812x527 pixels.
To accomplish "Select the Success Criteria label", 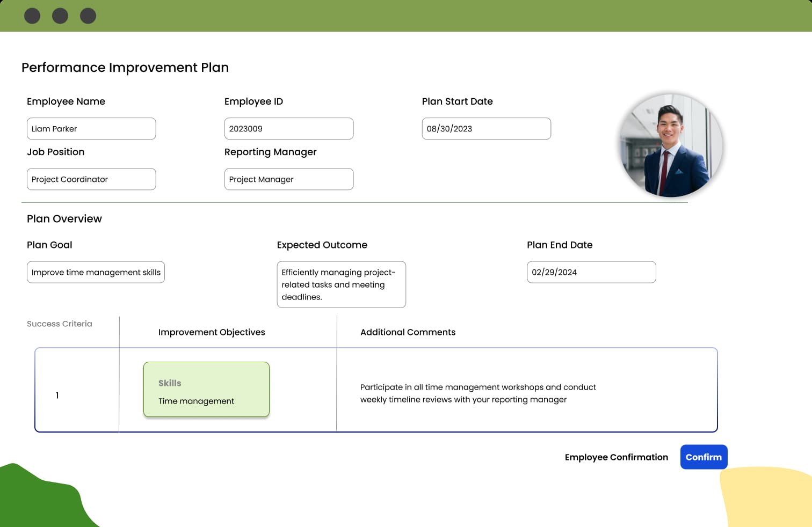I will pos(60,324).
